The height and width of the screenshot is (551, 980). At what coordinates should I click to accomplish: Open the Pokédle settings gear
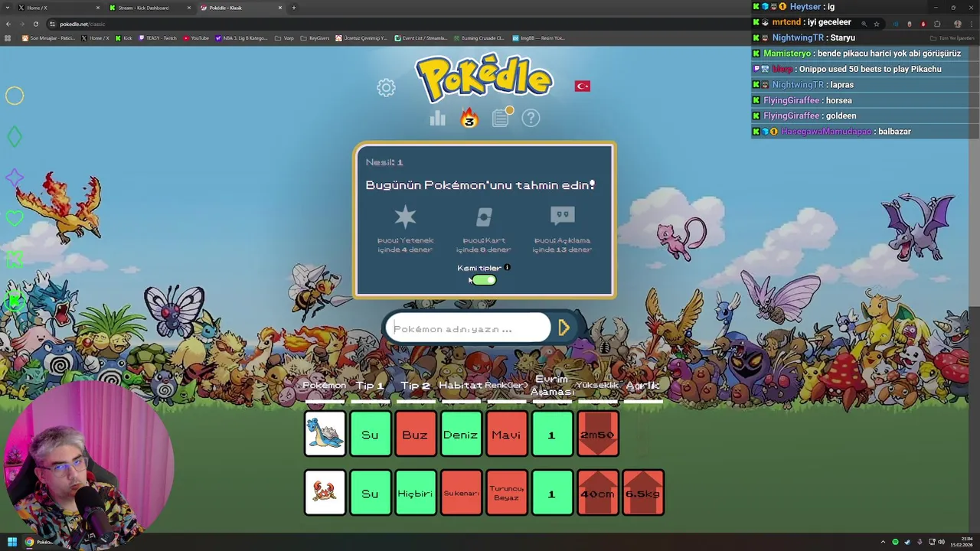[386, 87]
